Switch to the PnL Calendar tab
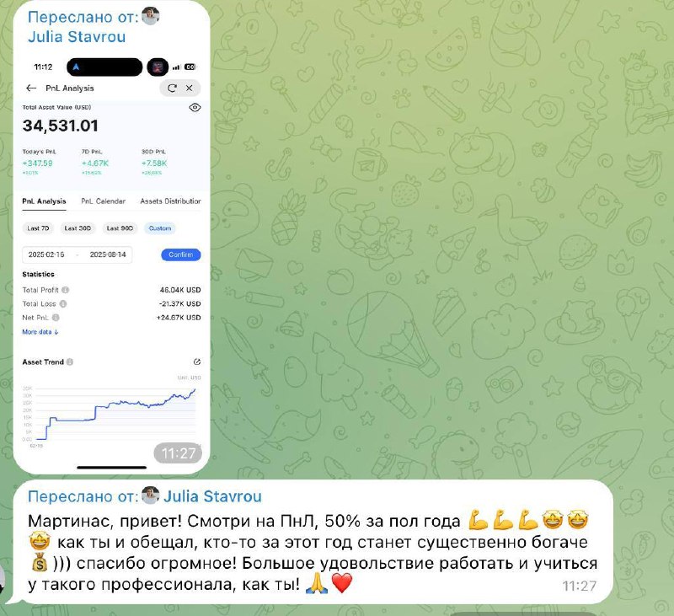The height and width of the screenshot is (616, 674). point(103,201)
